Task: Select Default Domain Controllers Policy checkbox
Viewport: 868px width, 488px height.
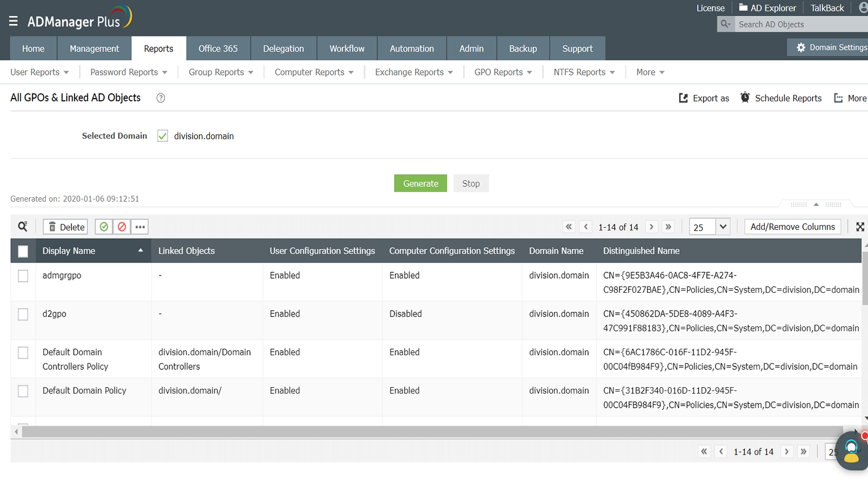Action: coord(23,353)
